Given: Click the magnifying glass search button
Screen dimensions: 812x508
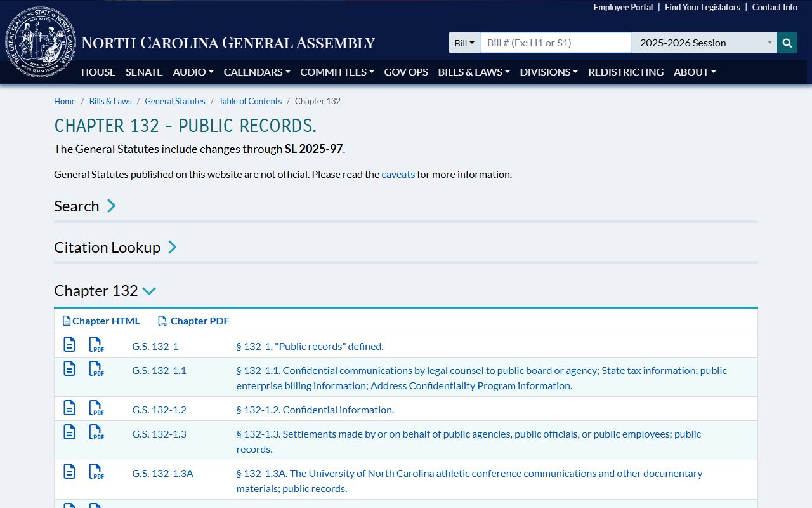Looking at the screenshot, I should [x=787, y=43].
